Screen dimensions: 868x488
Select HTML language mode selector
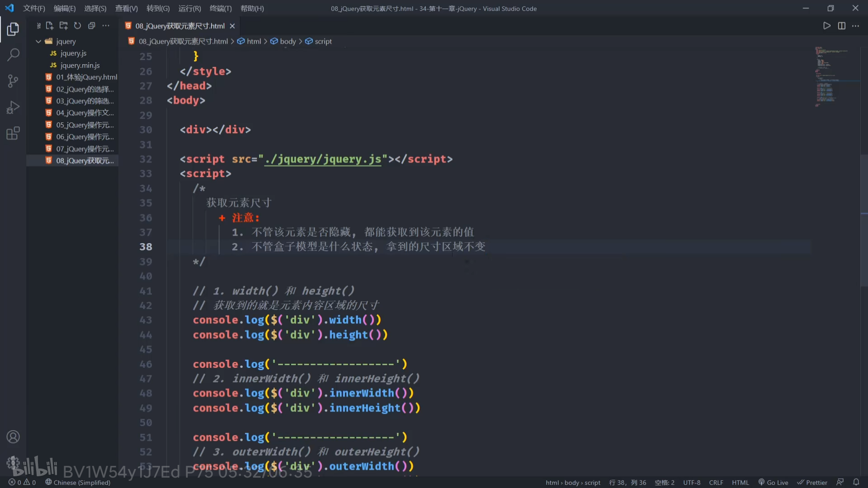tap(740, 482)
